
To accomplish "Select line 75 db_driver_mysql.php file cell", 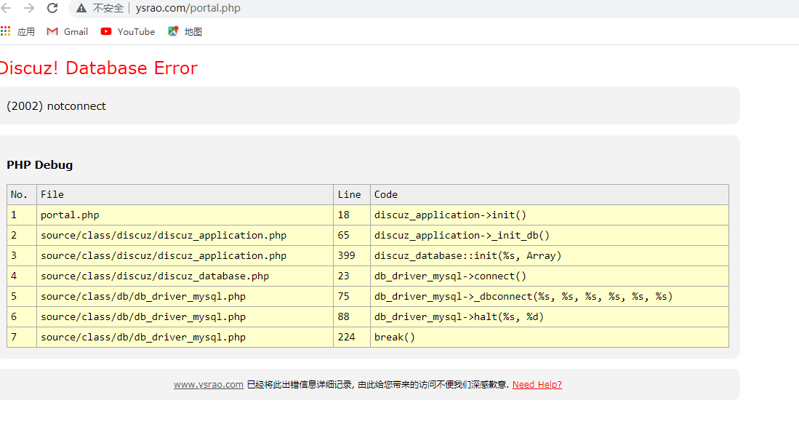I will click(x=185, y=297).
